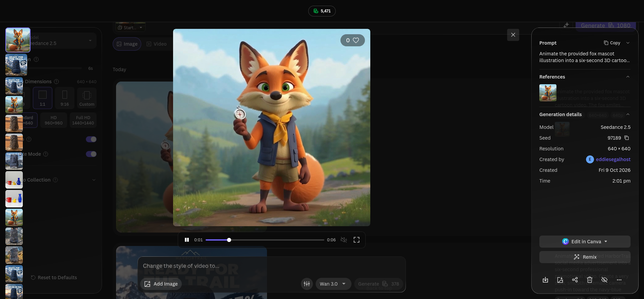This screenshot has height=299, width=644.
Task: Pause the fox video playback
Action: pyautogui.click(x=187, y=240)
